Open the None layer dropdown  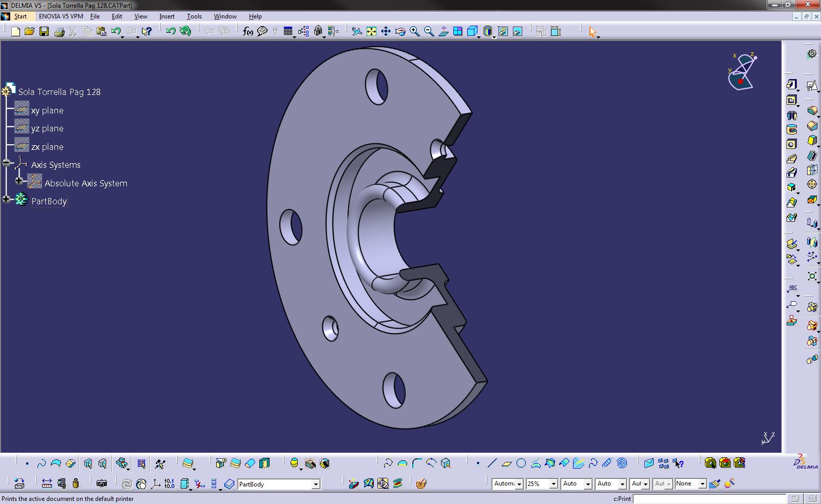click(x=702, y=484)
